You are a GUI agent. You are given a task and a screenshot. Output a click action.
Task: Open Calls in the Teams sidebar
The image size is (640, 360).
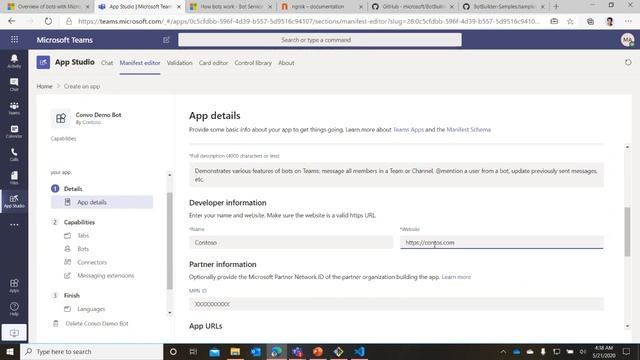[x=14, y=155]
